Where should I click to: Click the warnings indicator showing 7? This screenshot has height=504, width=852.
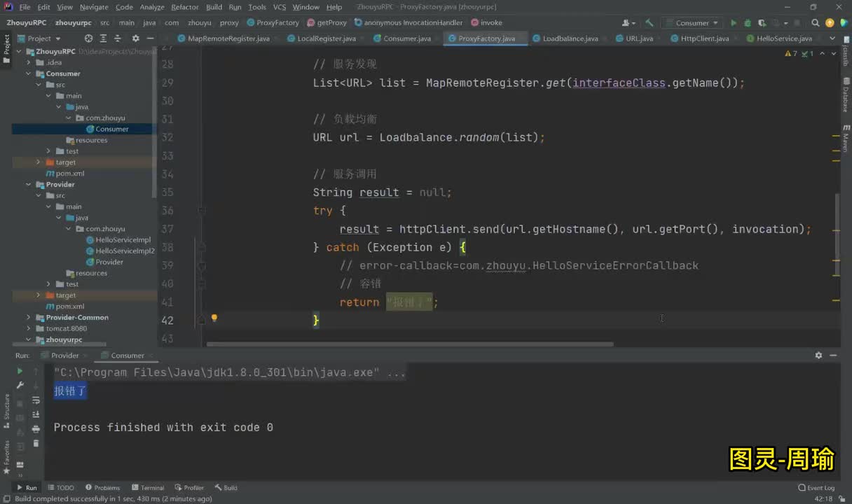pos(791,54)
